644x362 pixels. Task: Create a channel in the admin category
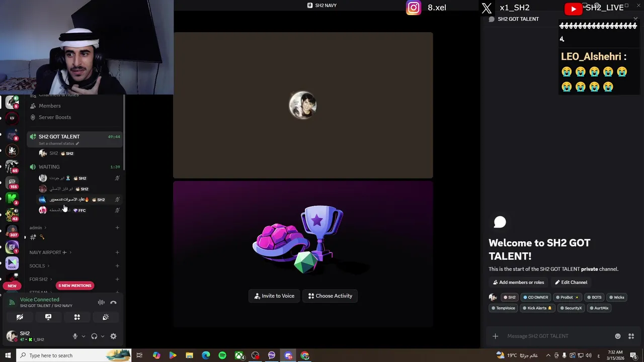coord(117,228)
